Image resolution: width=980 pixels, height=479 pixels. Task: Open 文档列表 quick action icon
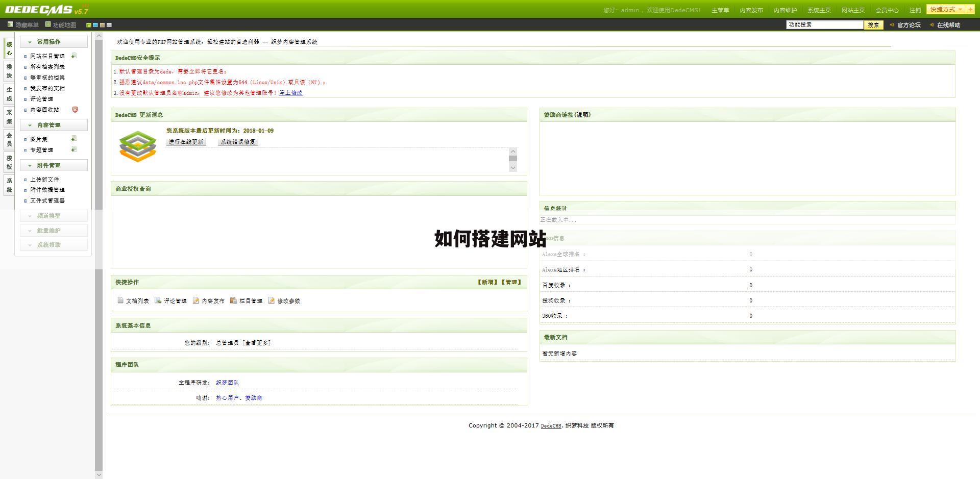(x=120, y=300)
